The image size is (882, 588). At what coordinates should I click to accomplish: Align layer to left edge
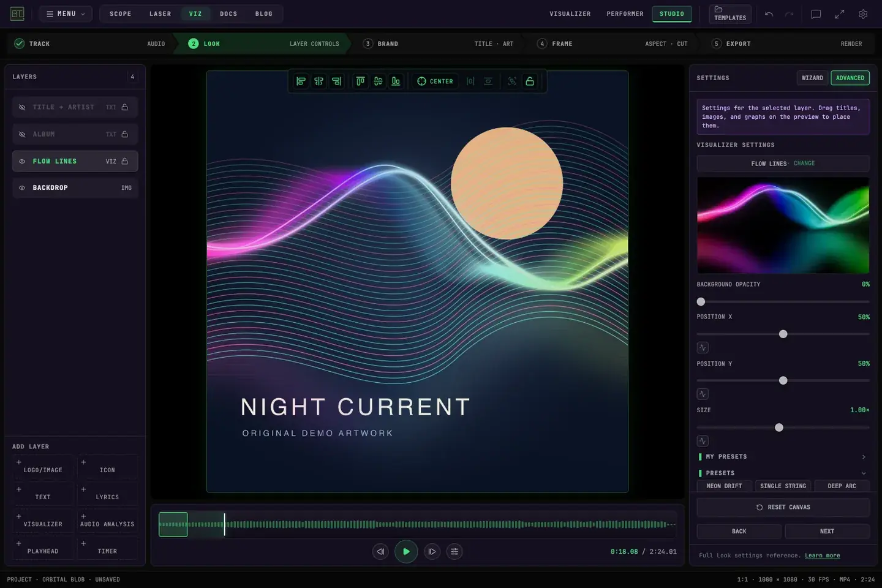pos(301,81)
